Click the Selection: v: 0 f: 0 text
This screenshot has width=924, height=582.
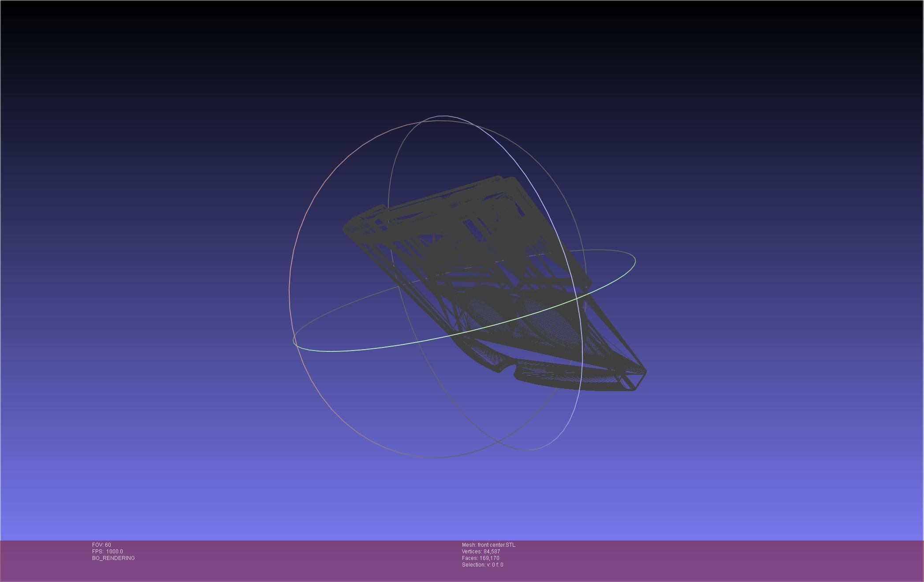point(482,565)
